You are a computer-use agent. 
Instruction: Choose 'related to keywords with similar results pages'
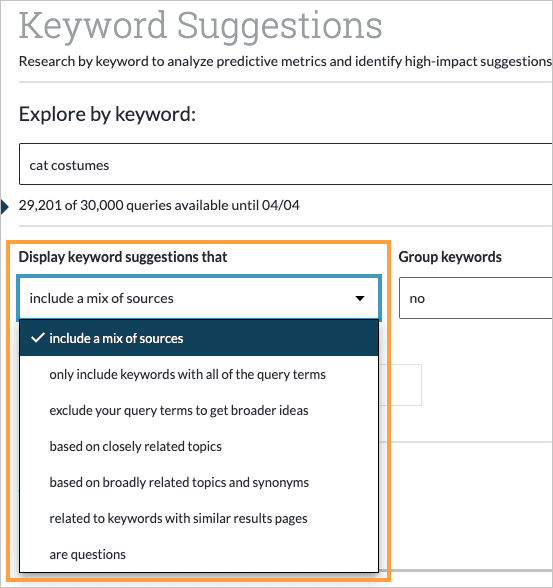click(199, 518)
